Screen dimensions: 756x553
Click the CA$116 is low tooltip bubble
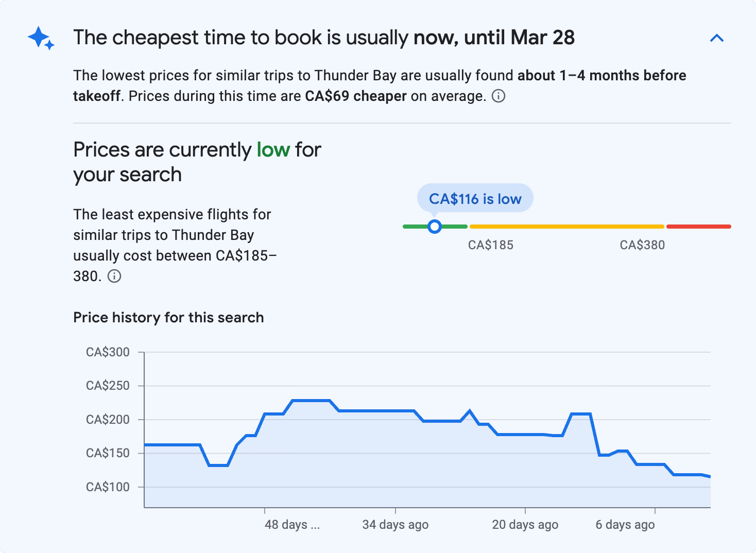point(474,198)
